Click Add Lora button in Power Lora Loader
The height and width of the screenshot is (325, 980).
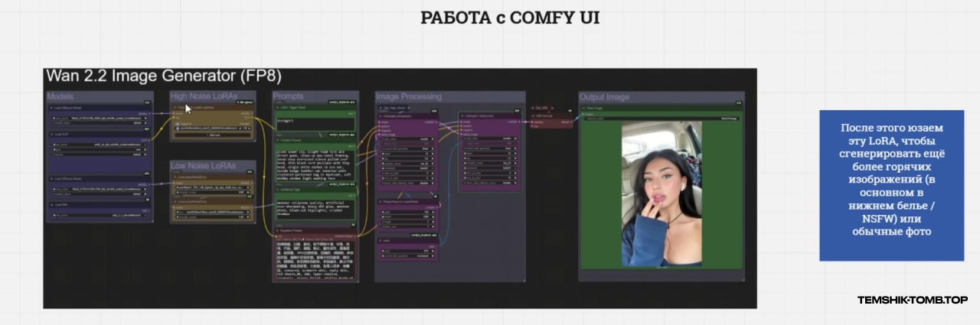212,135
